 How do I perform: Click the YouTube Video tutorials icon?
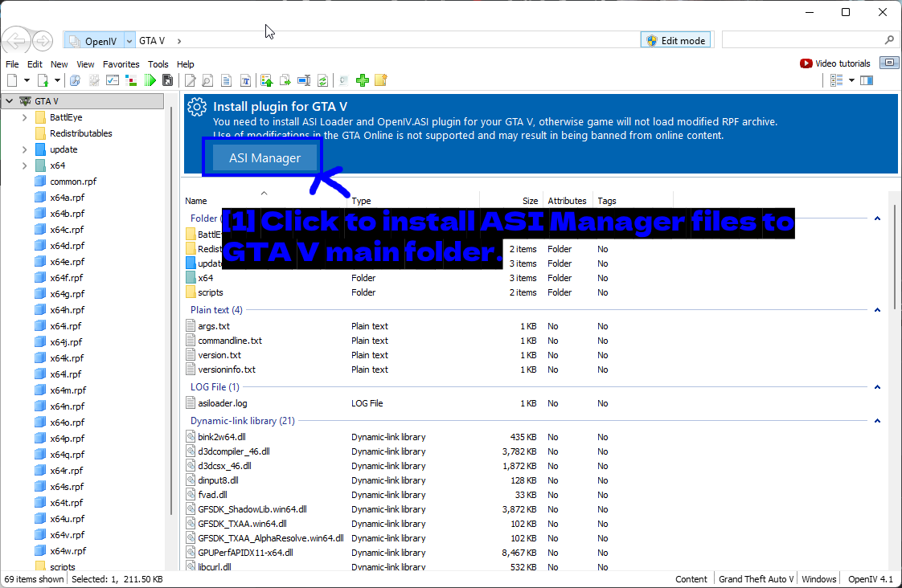(x=806, y=63)
